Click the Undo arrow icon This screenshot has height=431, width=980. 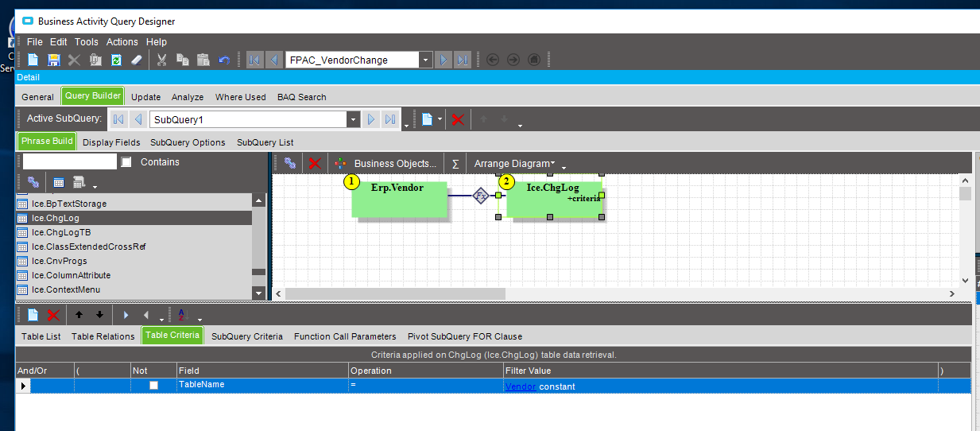tap(224, 60)
